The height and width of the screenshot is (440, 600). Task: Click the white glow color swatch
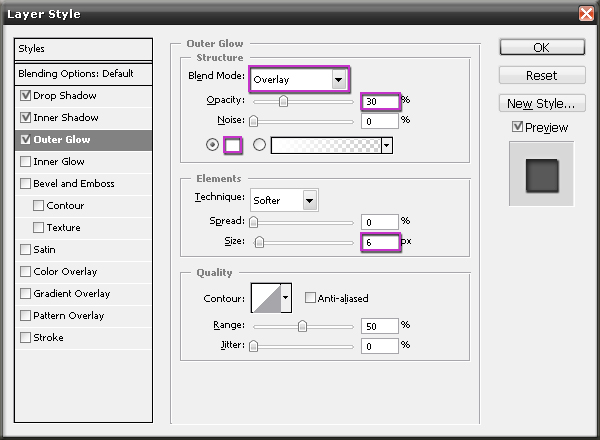pyautogui.click(x=233, y=145)
